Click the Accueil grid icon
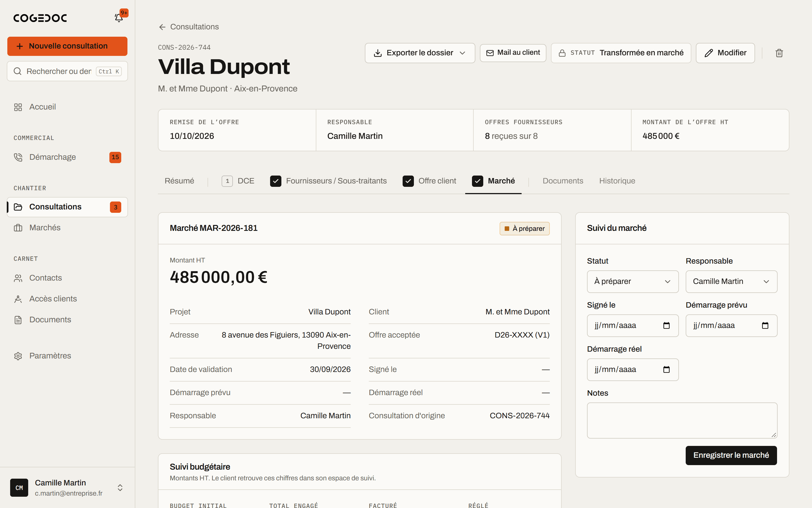Image resolution: width=812 pixels, height=508 pixels. pyautogui.click(x=18, y=107)
